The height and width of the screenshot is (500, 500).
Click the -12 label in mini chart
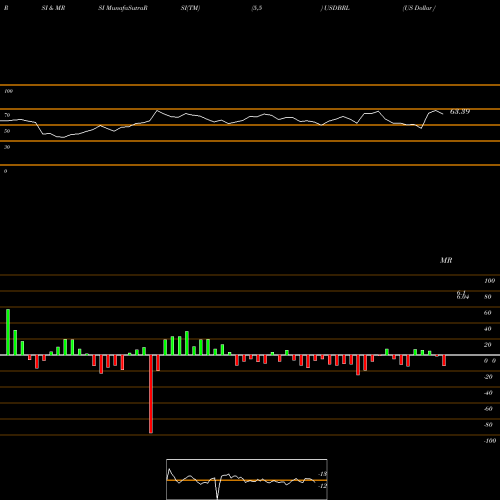(323, 486)
